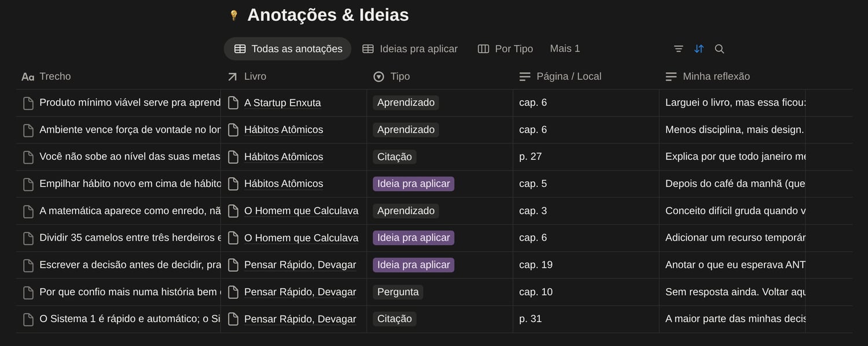
Task: Open 'Mais 1' hidden views dropdown
Action: 565,49
